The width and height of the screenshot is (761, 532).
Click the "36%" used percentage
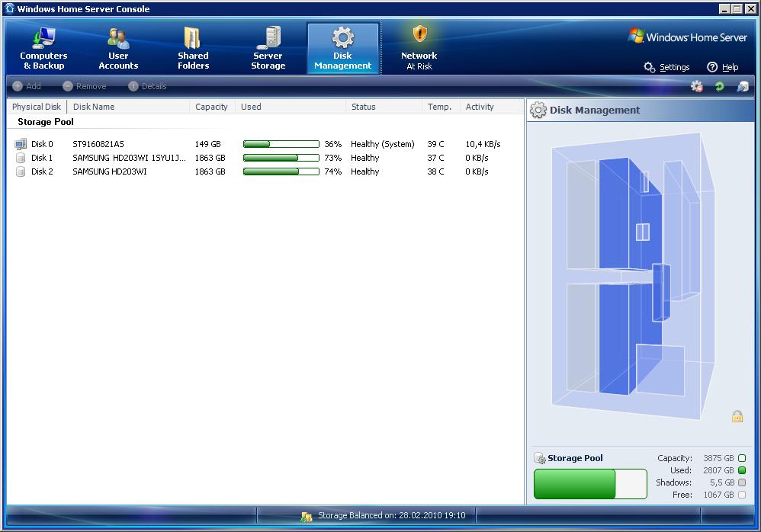[333, 144]
